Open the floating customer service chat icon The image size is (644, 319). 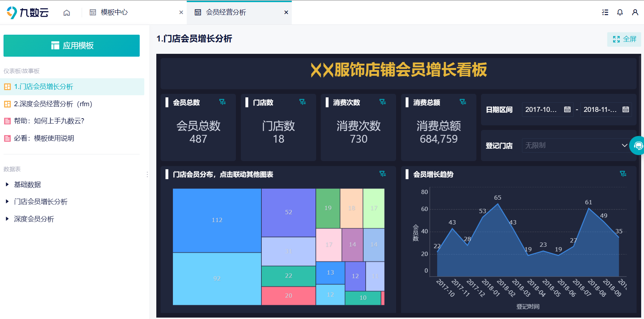tap(638, 146)
